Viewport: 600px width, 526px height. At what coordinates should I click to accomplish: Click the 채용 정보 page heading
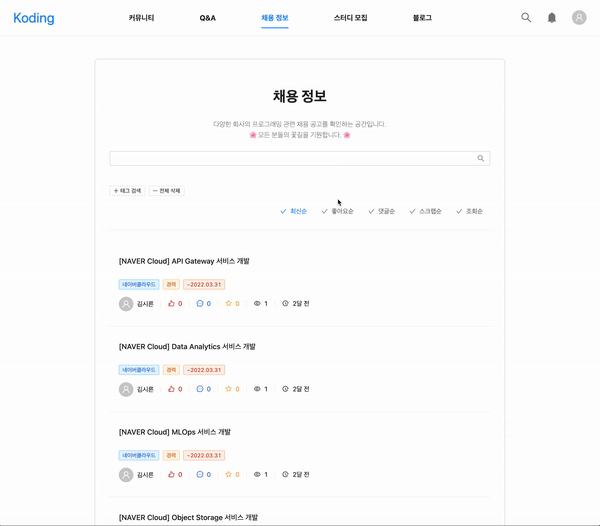(x=300, y=96)
